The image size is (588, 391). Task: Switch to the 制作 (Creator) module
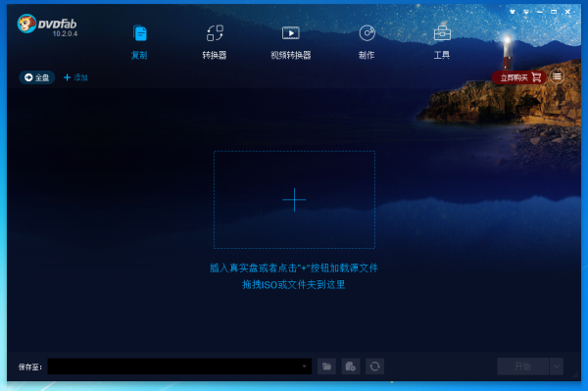pos(367,42)
